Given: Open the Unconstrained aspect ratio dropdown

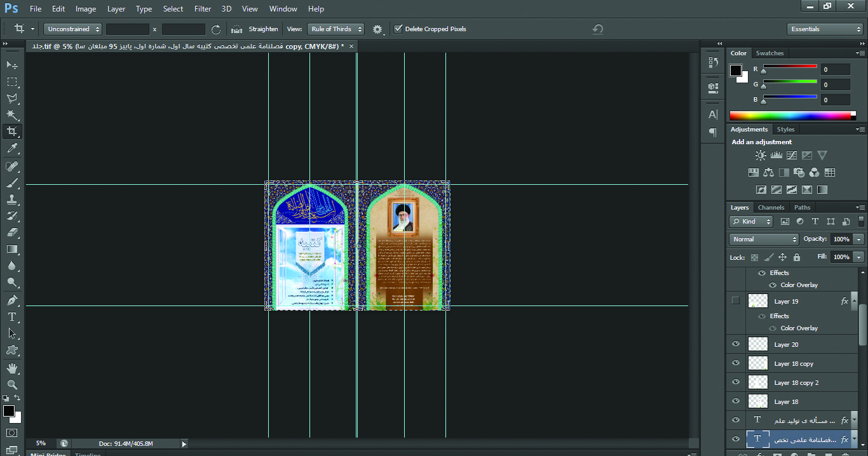Looking at the screenshot, I should [73, 29].
